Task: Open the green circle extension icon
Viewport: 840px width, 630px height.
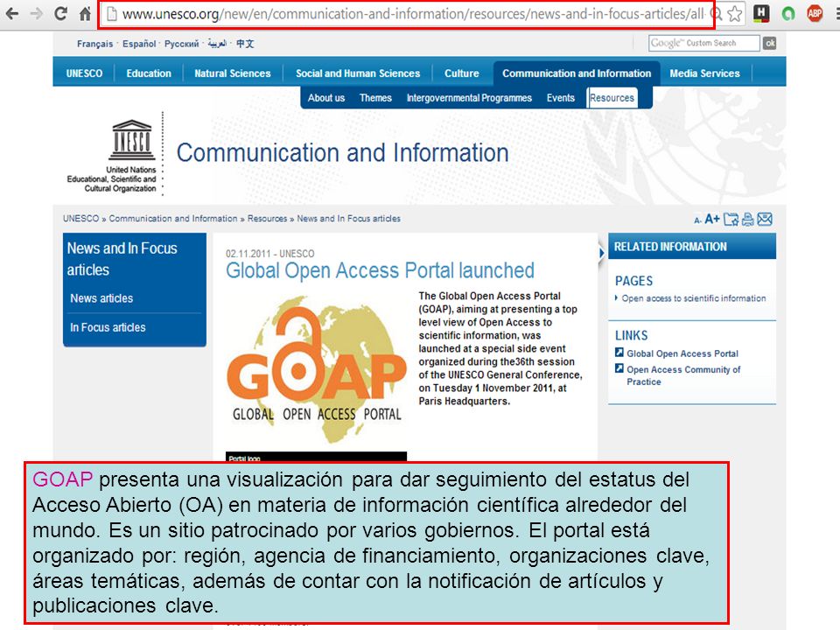Action: pos(788,13)
